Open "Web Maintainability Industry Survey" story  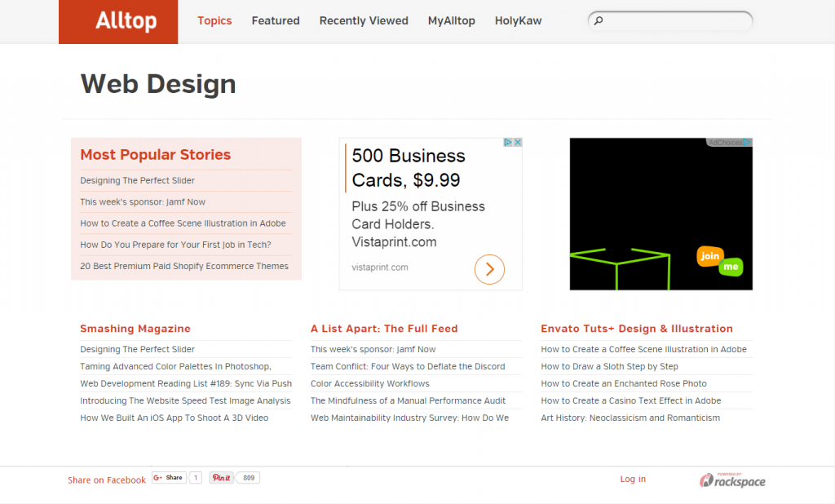[410, 418]
